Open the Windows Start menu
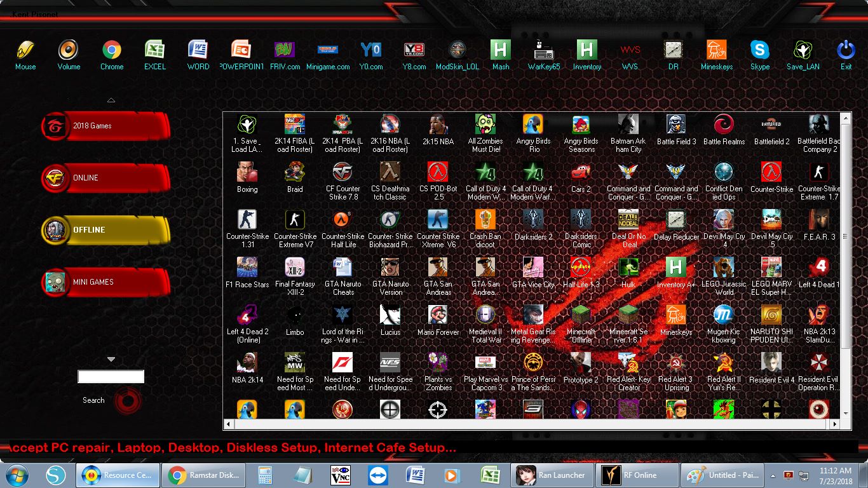868x488 pixels. [x=17, y=475]
